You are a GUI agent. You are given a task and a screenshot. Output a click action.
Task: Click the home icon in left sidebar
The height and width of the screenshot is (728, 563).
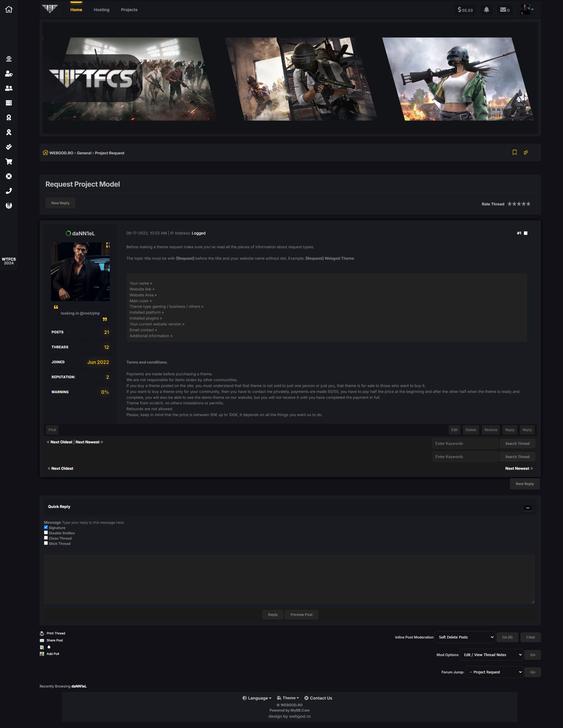9,9
